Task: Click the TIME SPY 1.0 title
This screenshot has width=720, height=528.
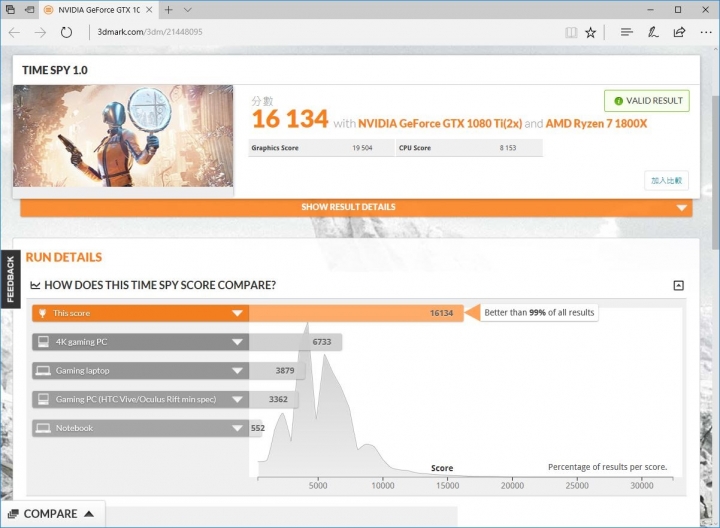Action: 55,70
